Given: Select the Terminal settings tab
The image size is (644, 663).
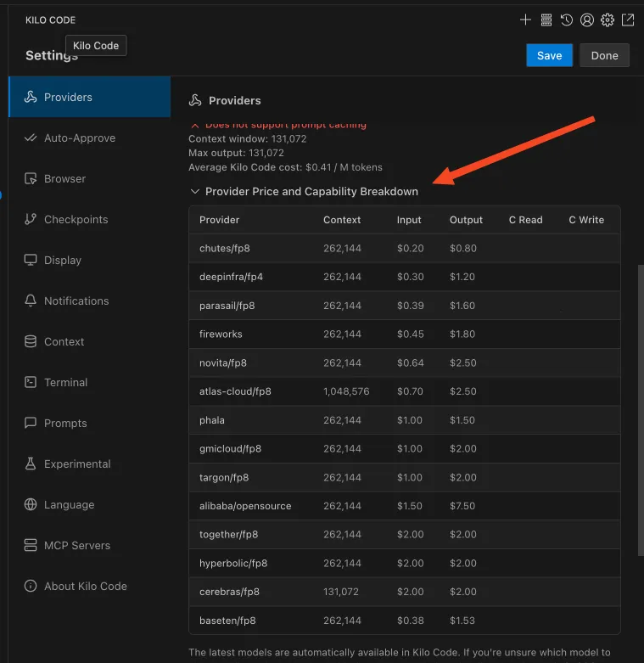Looking at the screenshot, I should 65,382.
